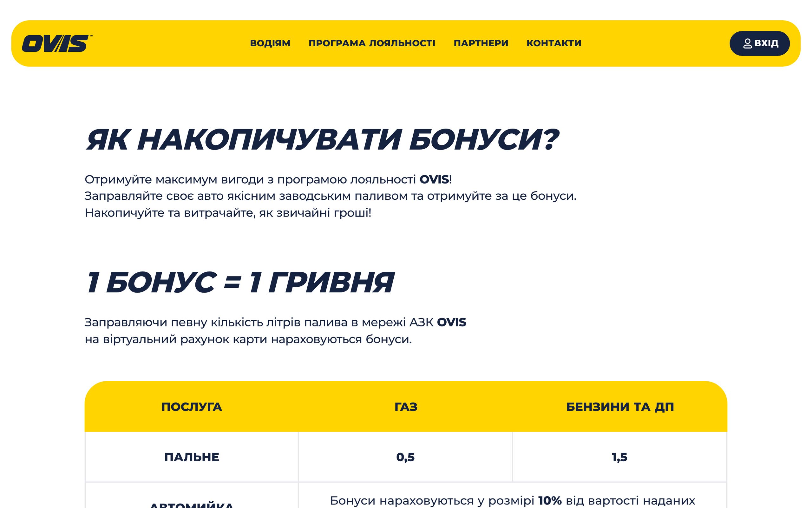Click the bold 10% text in the table

550,501
